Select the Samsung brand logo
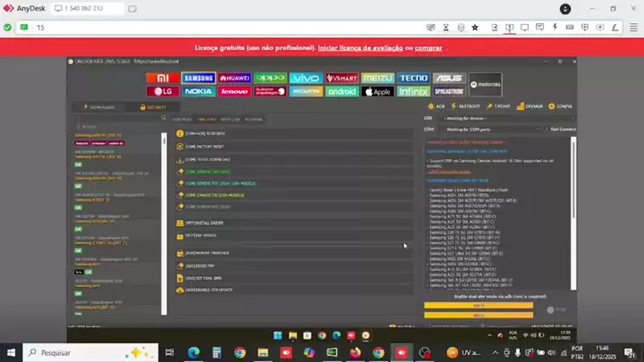This screenshot has height=362, width=644. coord(199,78)
